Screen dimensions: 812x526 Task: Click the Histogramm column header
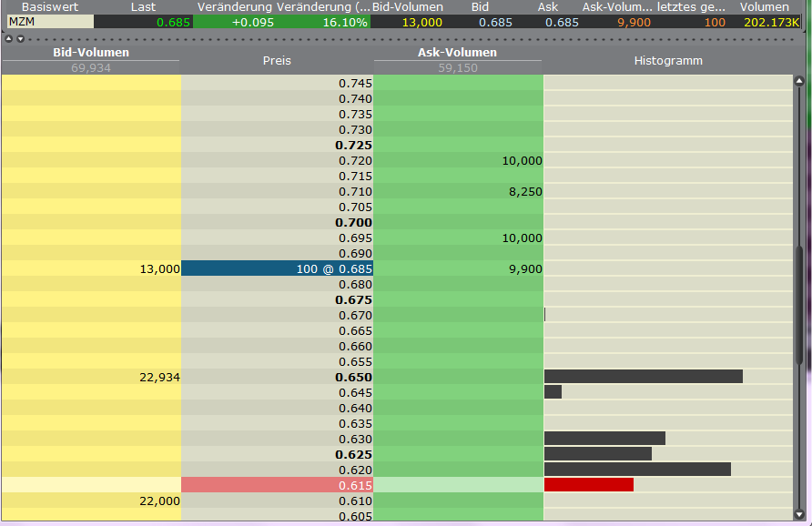[668, 60]
